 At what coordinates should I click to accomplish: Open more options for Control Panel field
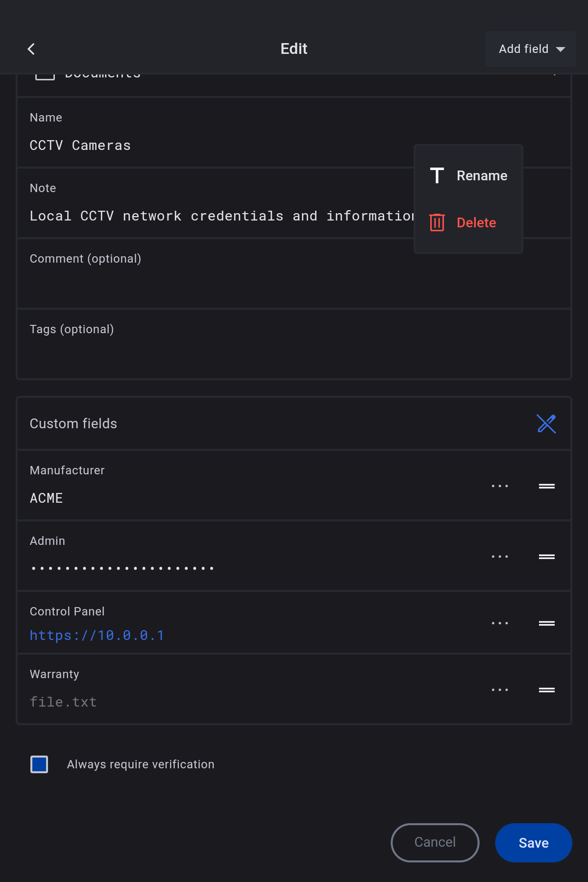click(500, 623)
